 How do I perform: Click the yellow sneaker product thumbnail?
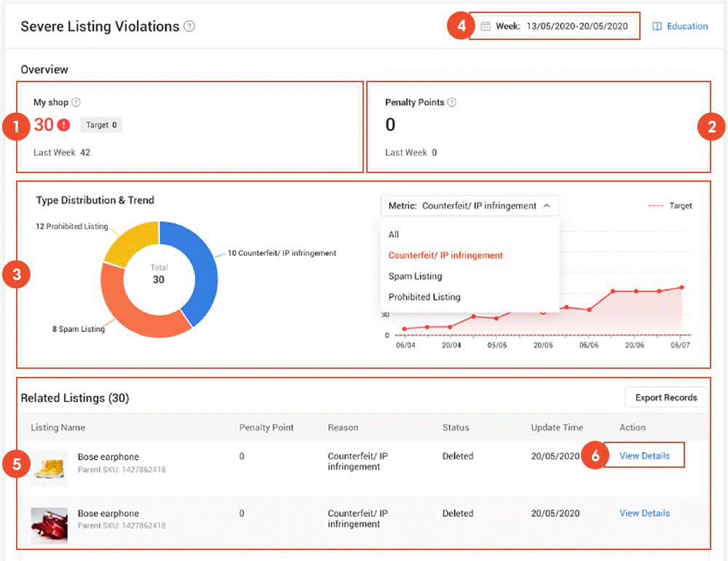point(50,468)
